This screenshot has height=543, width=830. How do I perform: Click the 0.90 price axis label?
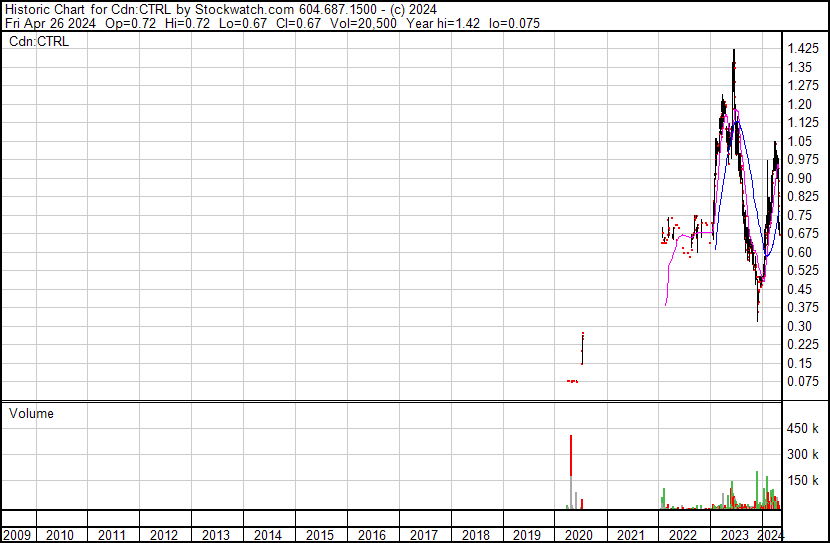pos(799,178)
